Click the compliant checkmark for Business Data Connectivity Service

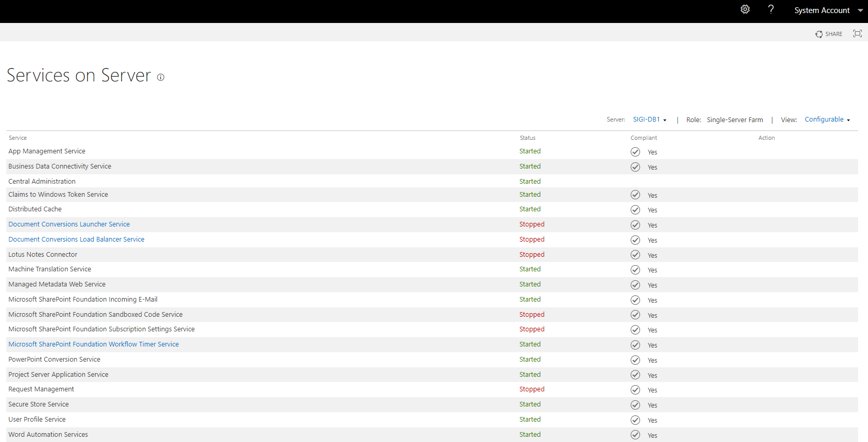pyautogui.click(x=635, y=167)
